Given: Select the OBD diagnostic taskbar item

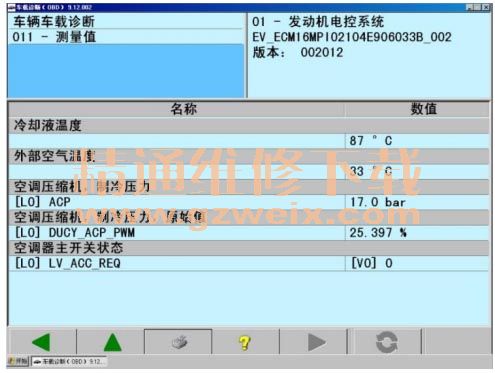Looking at the screenshot, I should pyautogui.click(x=69, y=361).
